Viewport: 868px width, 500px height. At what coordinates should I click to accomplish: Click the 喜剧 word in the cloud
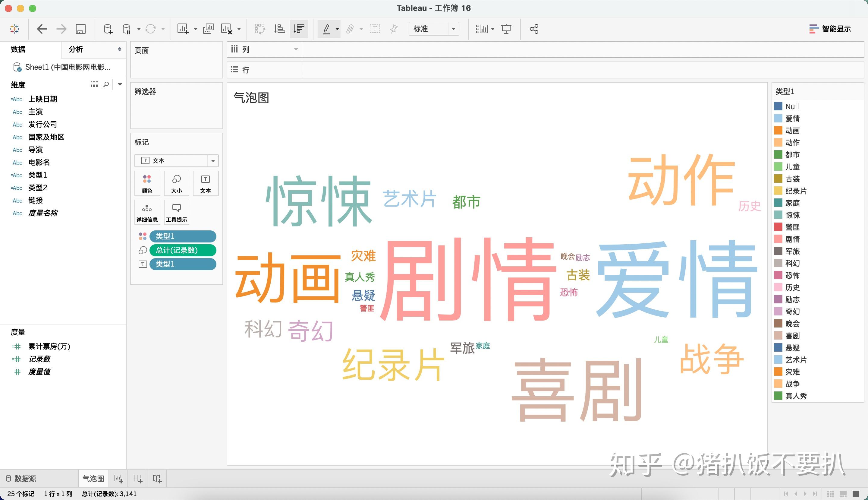tap(577, 390)
